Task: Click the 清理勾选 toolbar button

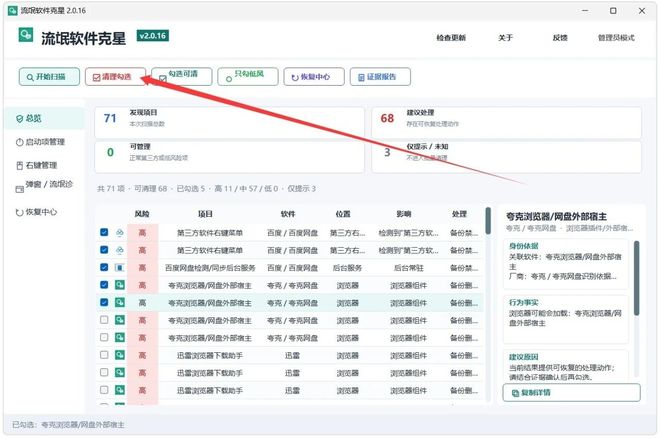Action: (x=115, y=77)
